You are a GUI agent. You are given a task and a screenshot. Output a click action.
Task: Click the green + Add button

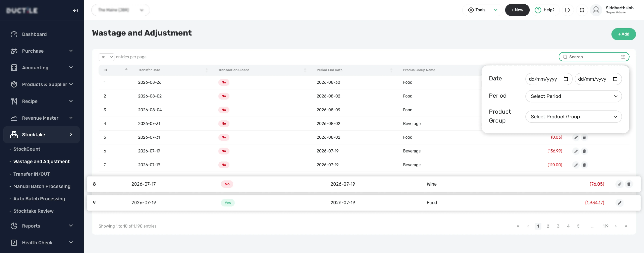(x=623, y=34)
